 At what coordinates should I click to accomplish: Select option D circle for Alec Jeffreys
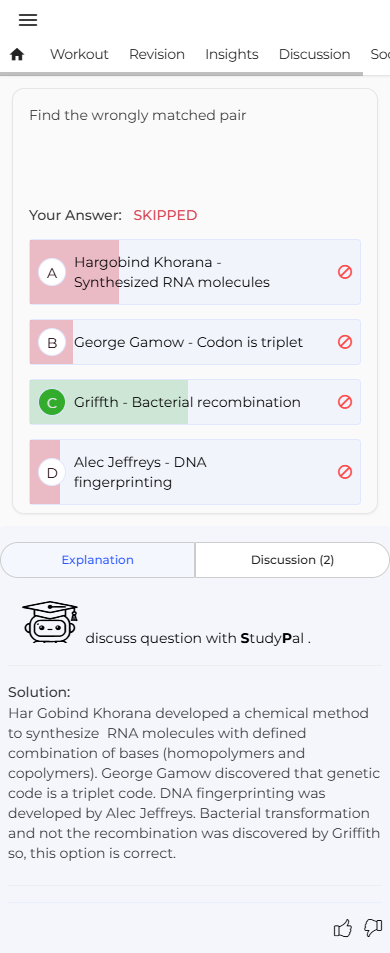(x=52, y=472)
